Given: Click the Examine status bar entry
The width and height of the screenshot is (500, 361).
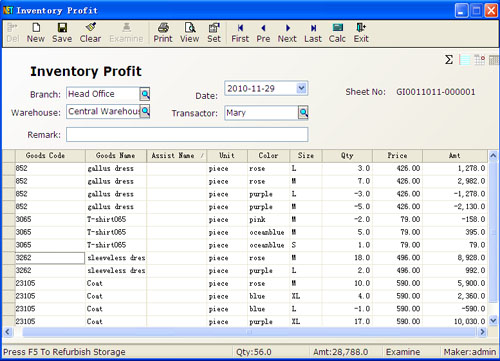Looking at the screenshot, I should click(403, 352).
